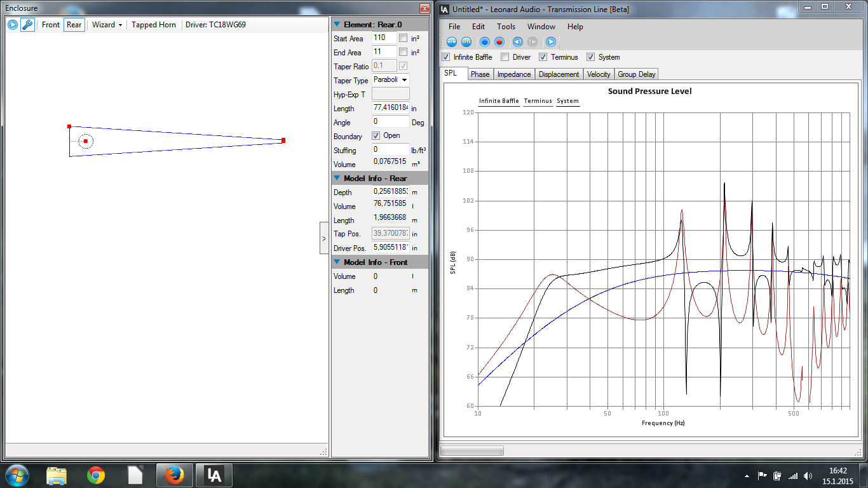Collapse the Model Info - Front section

(x=337, y=262)
